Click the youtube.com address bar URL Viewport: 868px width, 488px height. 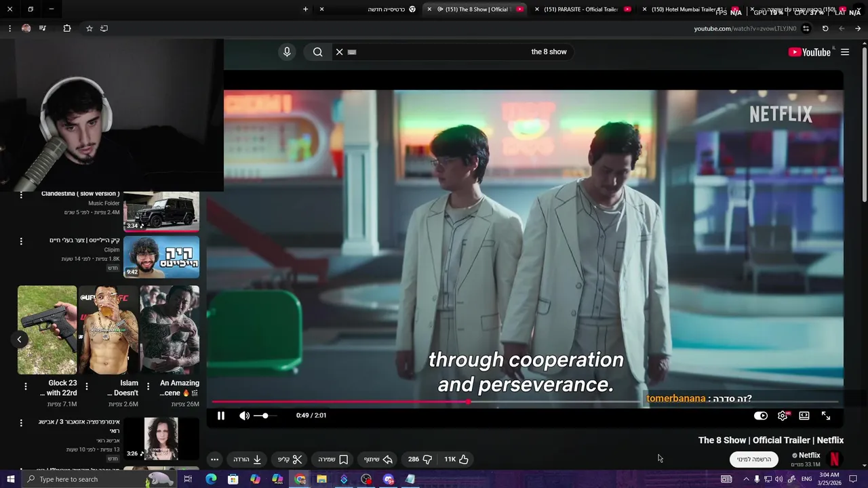[745, 28]
